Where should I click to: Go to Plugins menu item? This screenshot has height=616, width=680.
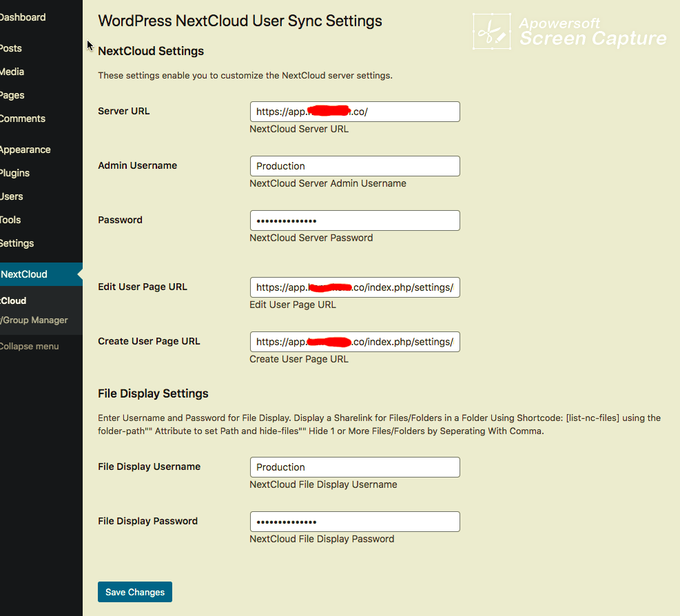coord(14,173)
